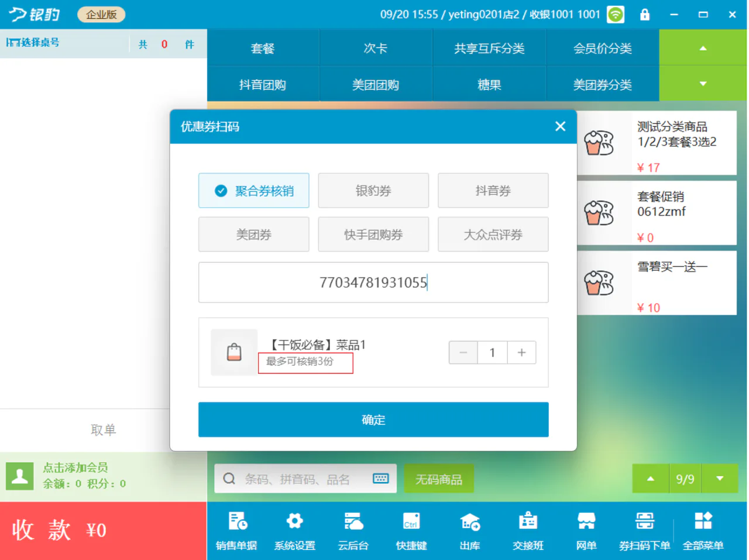Open the 次卡 category tab
This screenshot has height=560, width=749.
click(376, 48)
